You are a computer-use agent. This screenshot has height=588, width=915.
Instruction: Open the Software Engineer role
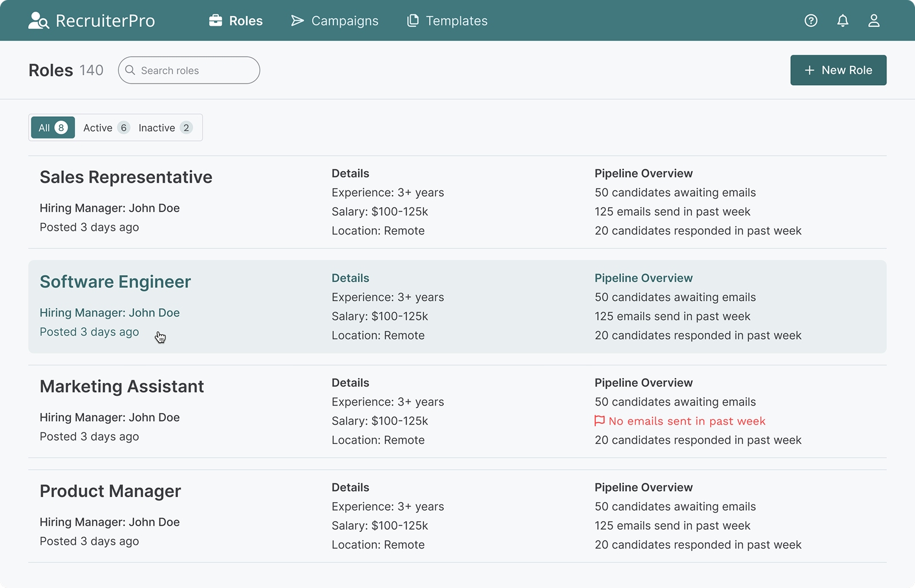[x=115, y=282]
